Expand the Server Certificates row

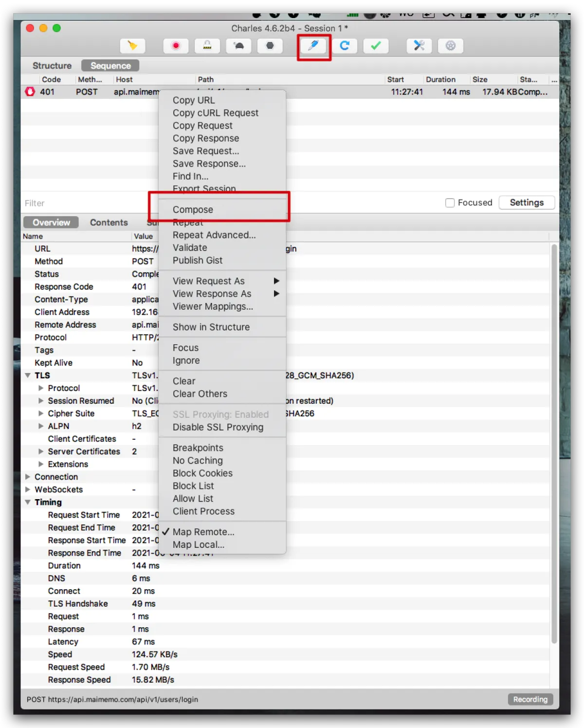41,451
